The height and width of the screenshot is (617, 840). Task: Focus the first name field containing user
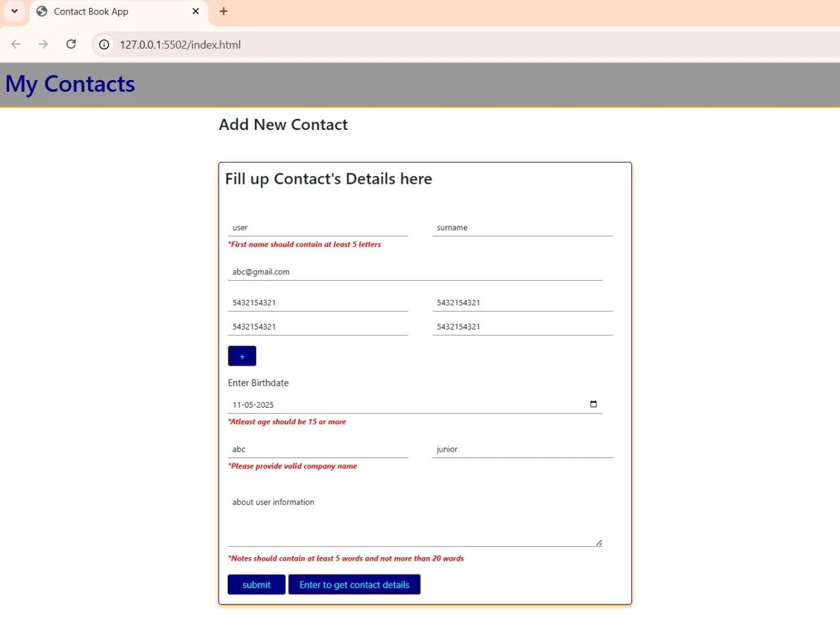tap(318, 228)
